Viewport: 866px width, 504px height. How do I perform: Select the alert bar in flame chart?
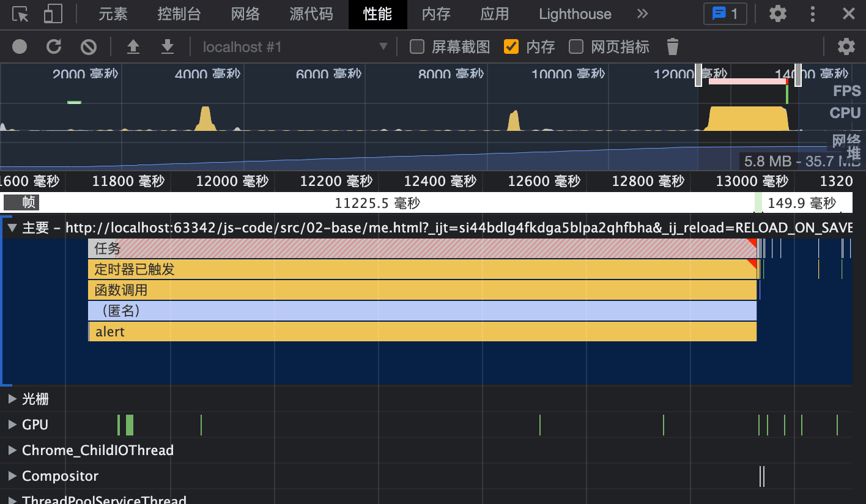click(x=422, y=332)
